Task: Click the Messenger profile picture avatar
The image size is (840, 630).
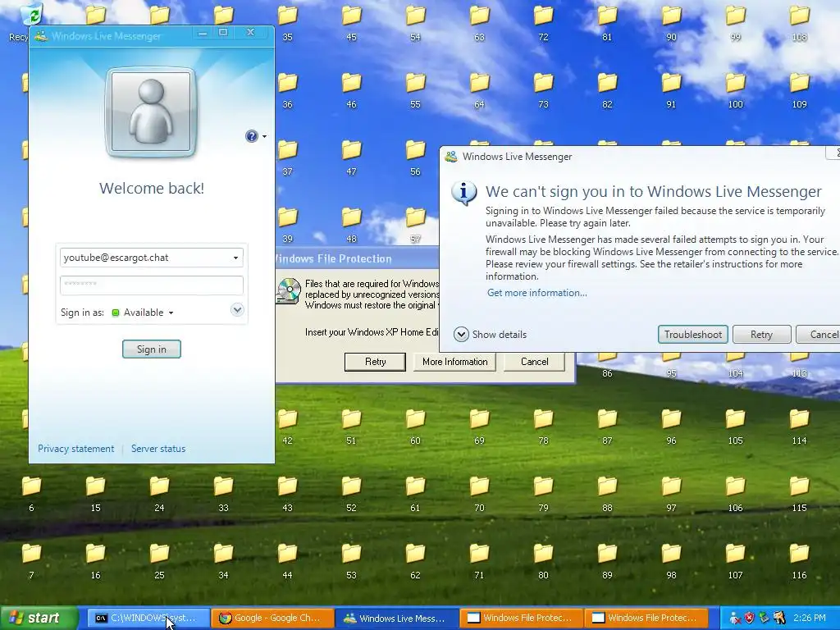Action: tap(151, 112)
